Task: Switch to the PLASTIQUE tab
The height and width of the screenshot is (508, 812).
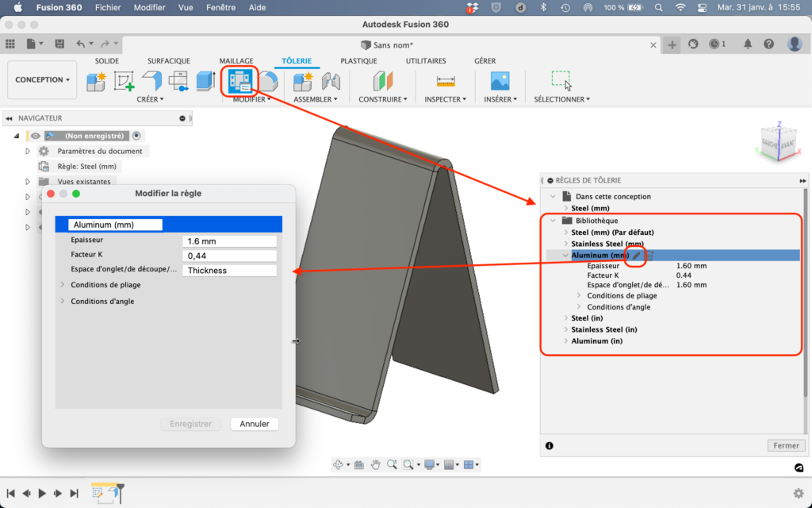Action: pyautogui.click(x=358, y=60)
